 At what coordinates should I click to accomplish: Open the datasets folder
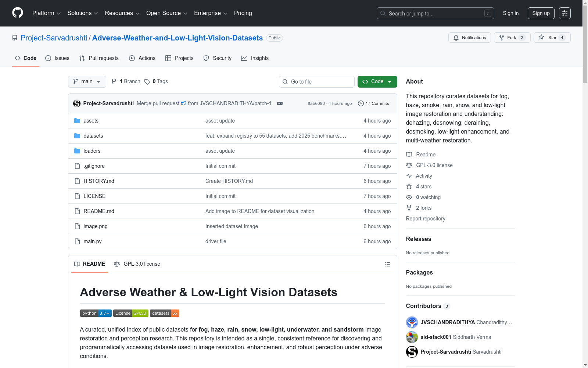[93, 136]
